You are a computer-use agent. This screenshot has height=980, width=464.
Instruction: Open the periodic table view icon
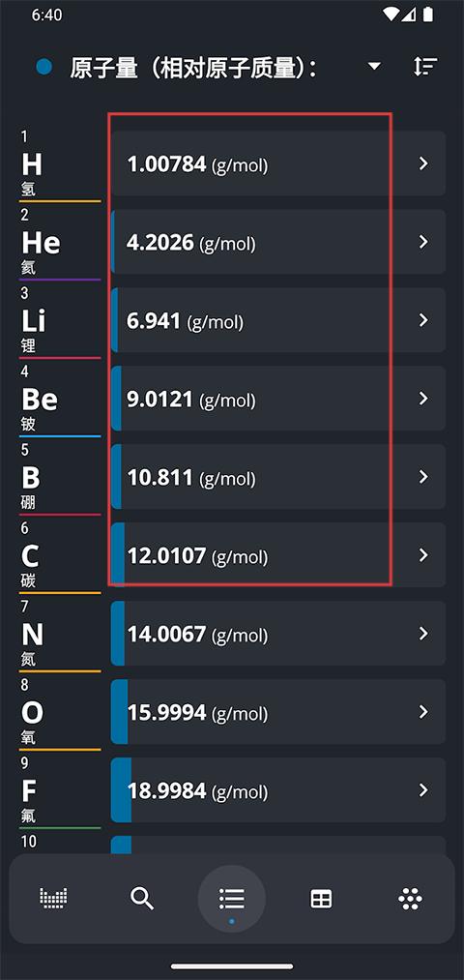[53, 899]
